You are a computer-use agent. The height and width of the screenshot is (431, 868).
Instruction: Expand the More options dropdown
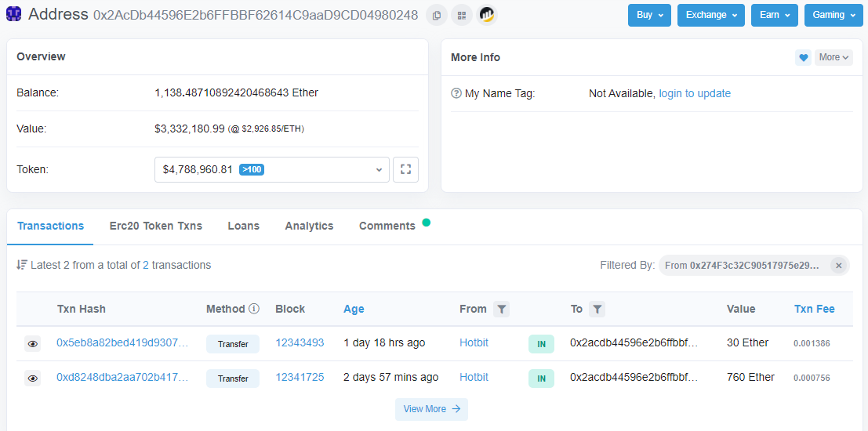pos(834,57)
